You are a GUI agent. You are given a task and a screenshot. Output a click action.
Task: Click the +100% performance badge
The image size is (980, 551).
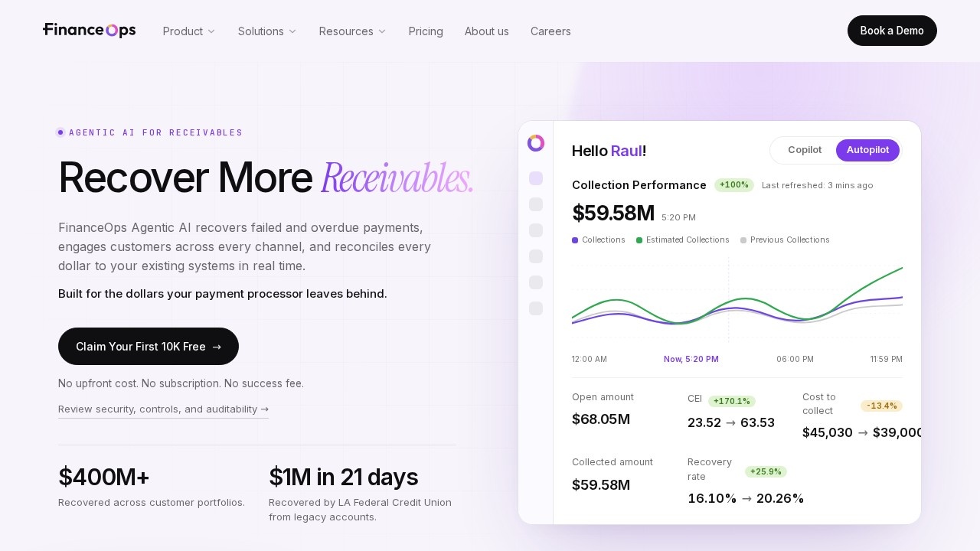[734, 185]
